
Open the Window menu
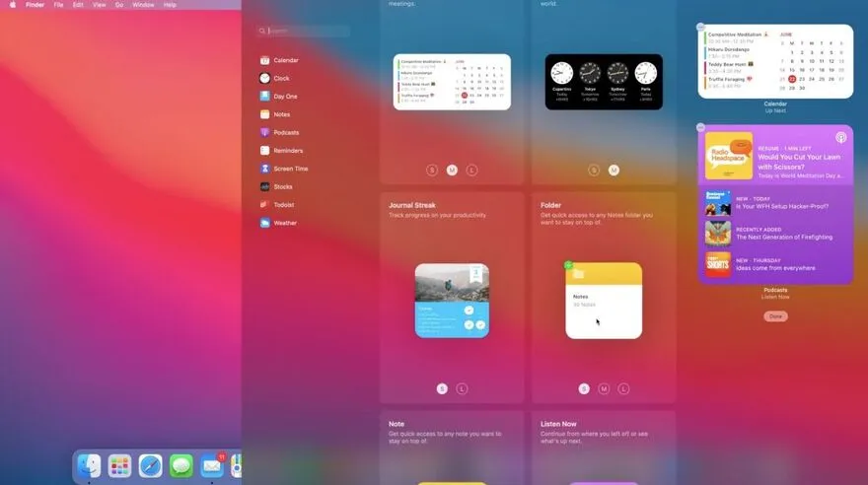click(x=143, y=4)
